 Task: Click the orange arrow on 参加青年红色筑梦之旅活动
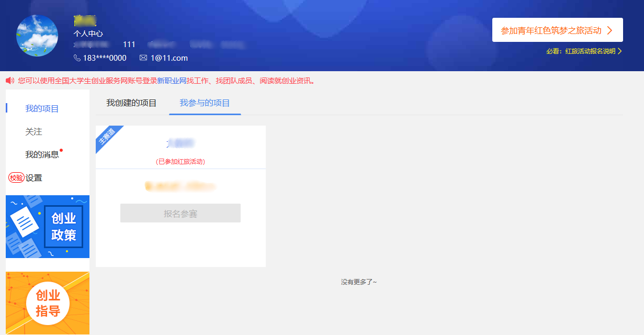point(609,30)
